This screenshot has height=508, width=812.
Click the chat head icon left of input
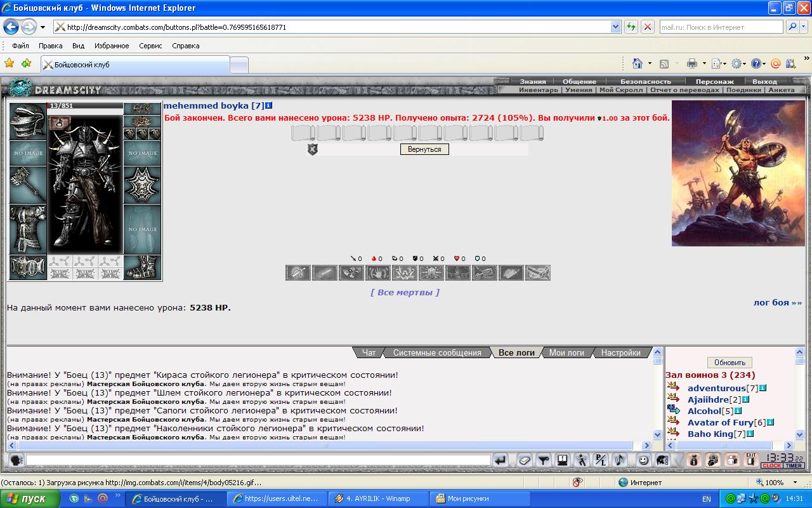[x=16, y=460]
